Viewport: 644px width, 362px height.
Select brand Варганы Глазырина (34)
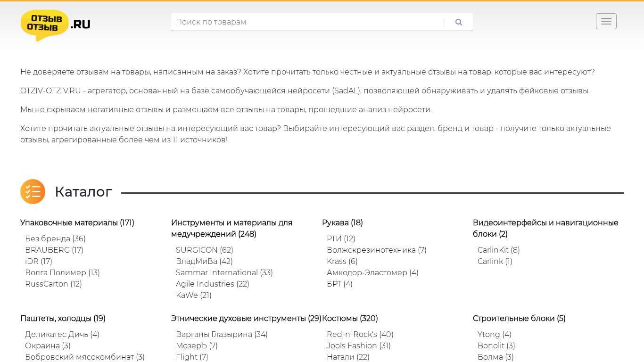222,334
